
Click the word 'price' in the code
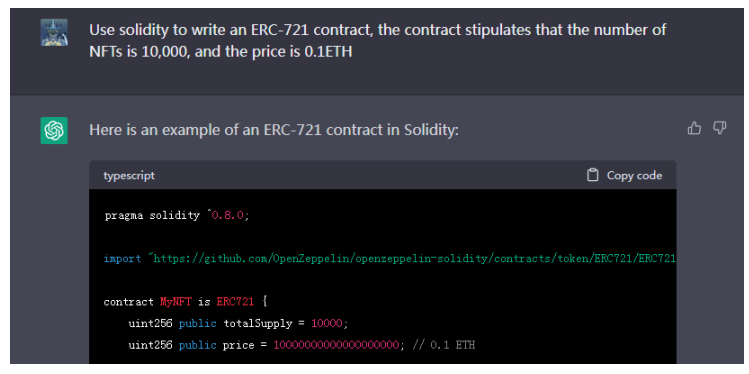point(238,345)
